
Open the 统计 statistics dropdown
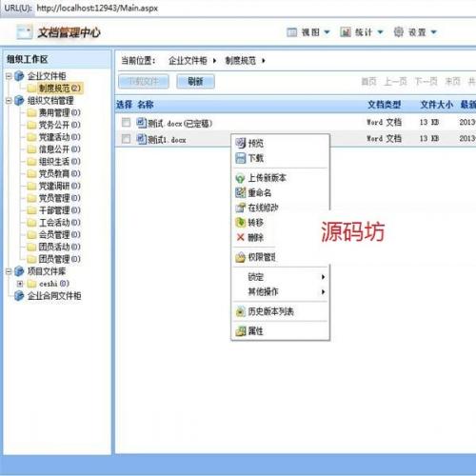[362, 32]
